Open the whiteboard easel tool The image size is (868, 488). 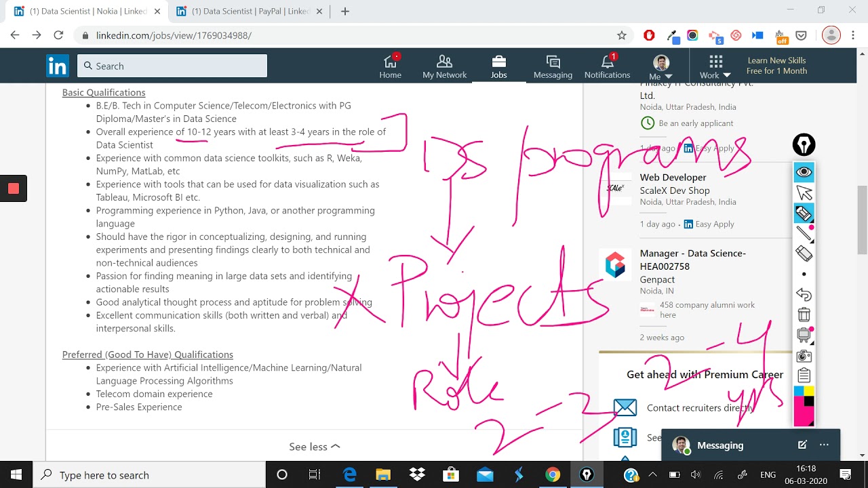pyautogui.click(x=804, y=335)
